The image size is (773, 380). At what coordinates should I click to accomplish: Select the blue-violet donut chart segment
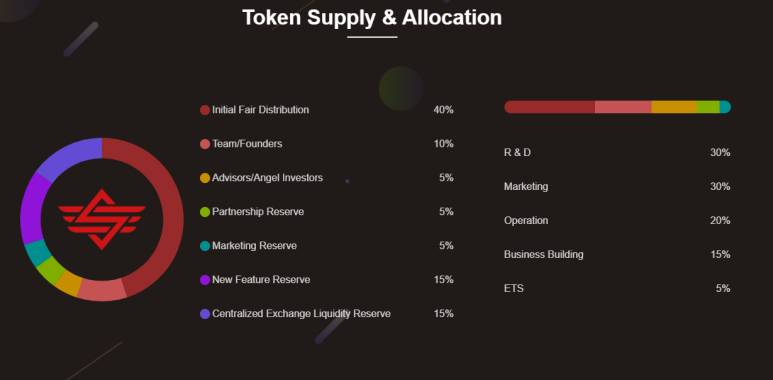pyautogui.click(x=67, y=158)
